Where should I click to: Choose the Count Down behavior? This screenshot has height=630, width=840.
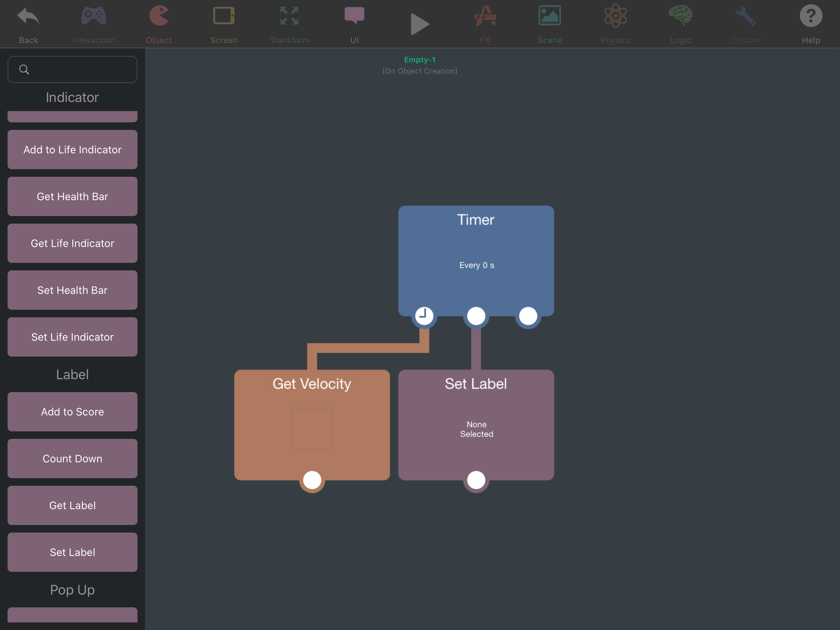point(73,459)
